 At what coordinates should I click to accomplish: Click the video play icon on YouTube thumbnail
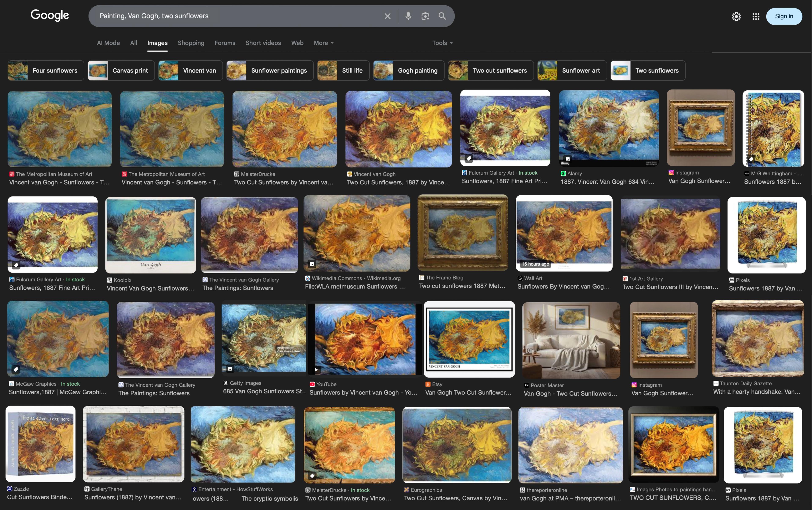coord(316,370)
